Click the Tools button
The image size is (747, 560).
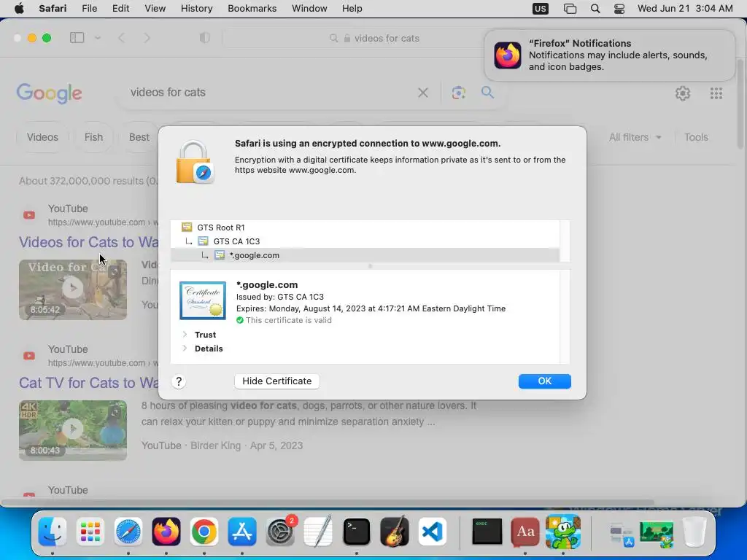pyautogui.click(x=696, y=137)
